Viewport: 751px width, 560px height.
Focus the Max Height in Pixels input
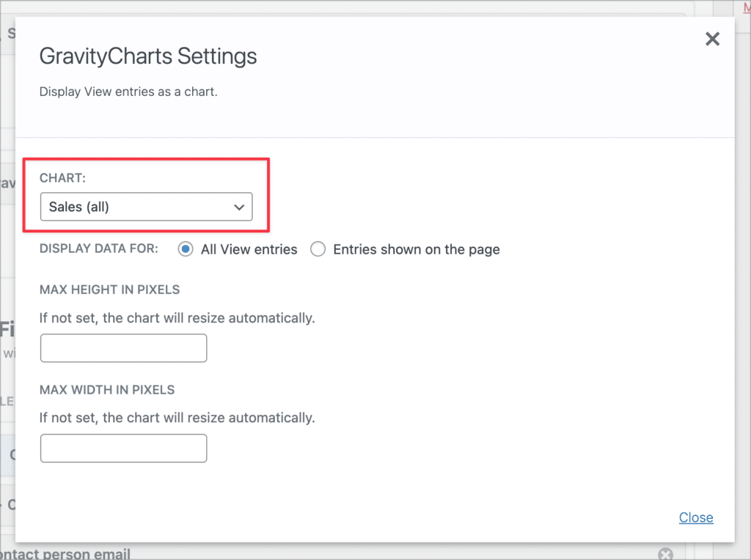(x=123, y=348)
